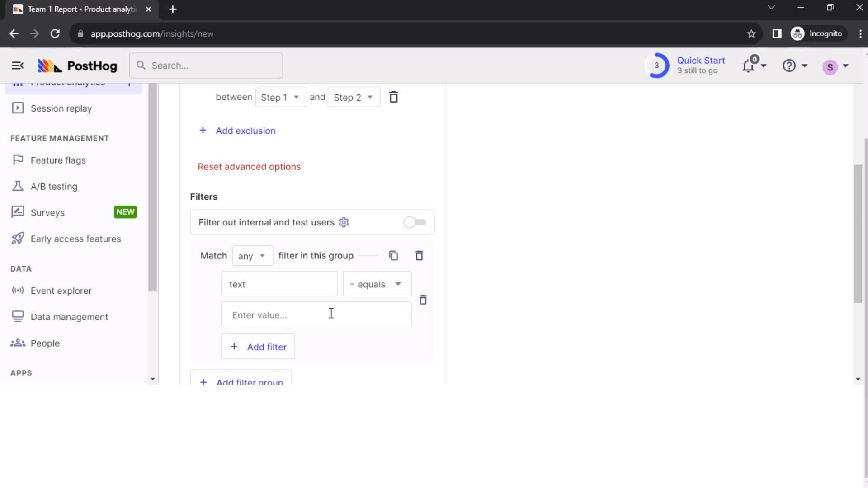Open the Step 2 funnel step selector

pos(353,97)
